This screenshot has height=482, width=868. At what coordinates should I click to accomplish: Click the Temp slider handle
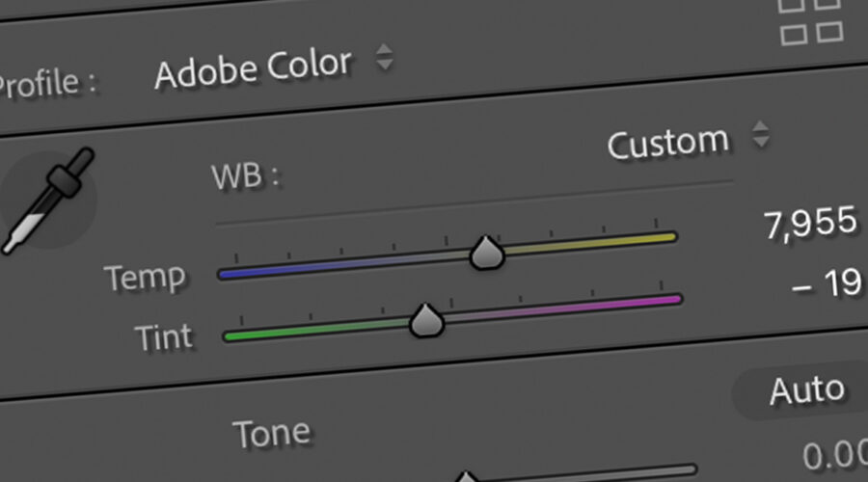point(488,254)
